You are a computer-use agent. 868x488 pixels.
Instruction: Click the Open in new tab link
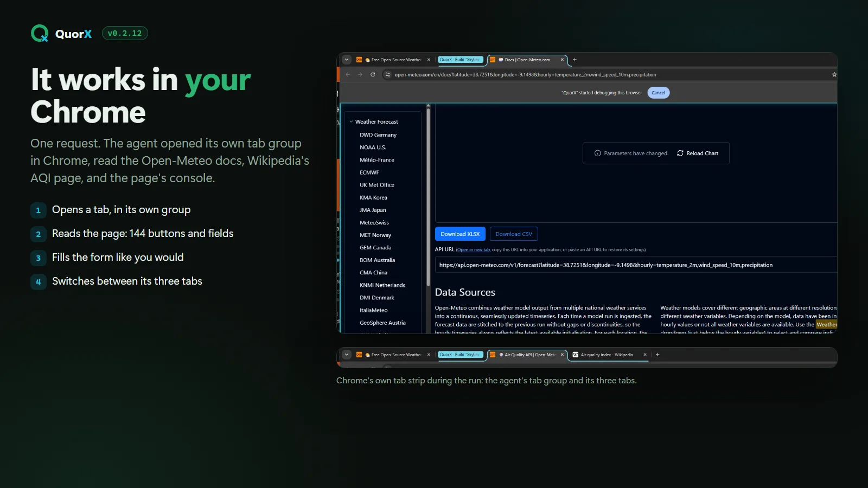pyautogui.click(x=473, y=250)
